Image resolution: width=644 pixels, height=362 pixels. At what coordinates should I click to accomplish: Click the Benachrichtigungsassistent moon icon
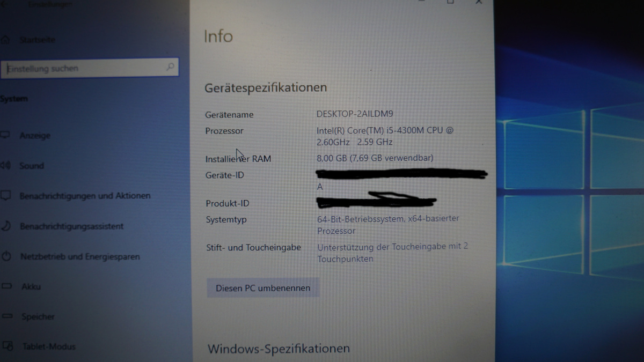coord(5,226)
